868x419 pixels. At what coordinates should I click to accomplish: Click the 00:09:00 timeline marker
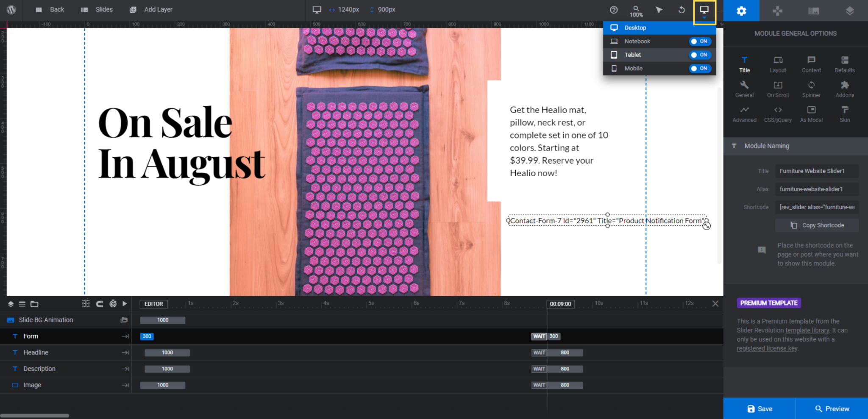tap(560, 304)
